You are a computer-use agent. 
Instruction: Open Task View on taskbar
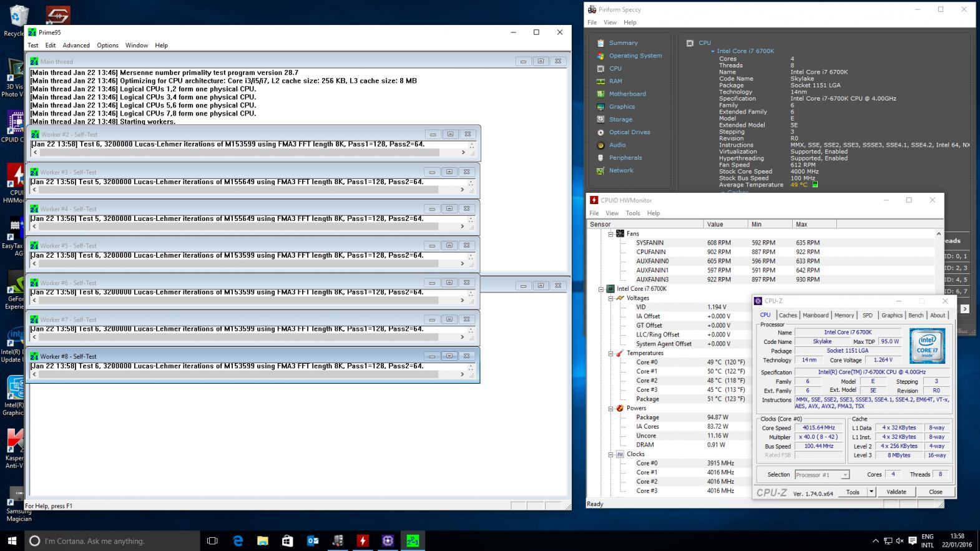click(212, 541)
